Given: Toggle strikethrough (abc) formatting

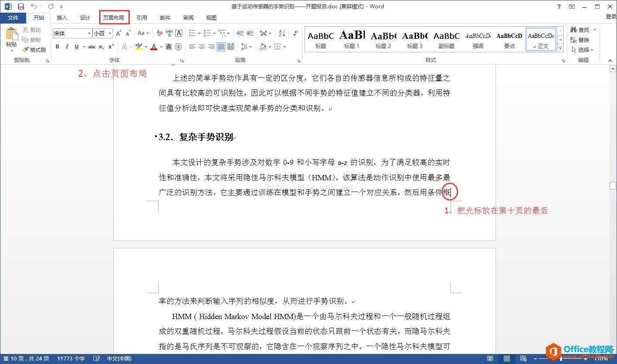Looking at the screenshot, I should coord(92,47).
